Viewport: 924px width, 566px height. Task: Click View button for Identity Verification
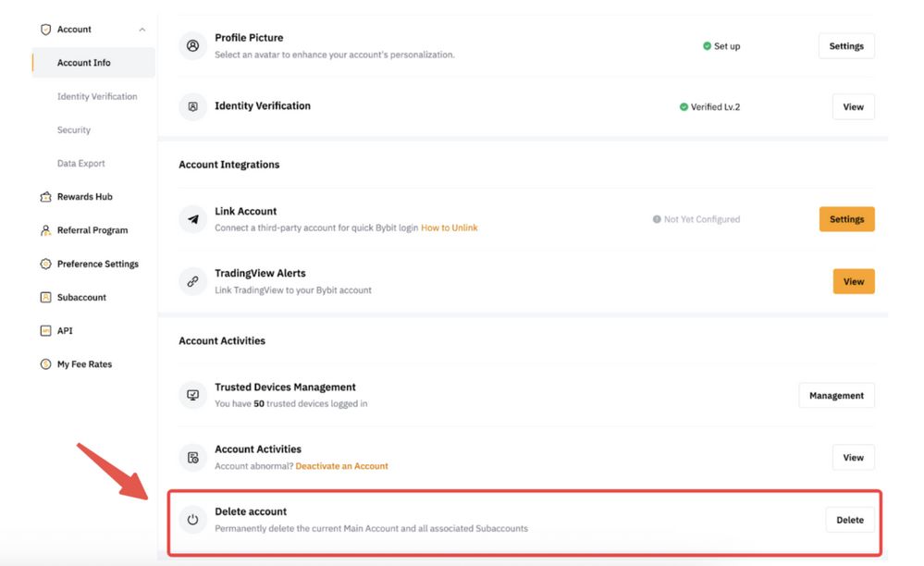coord(854,106)
